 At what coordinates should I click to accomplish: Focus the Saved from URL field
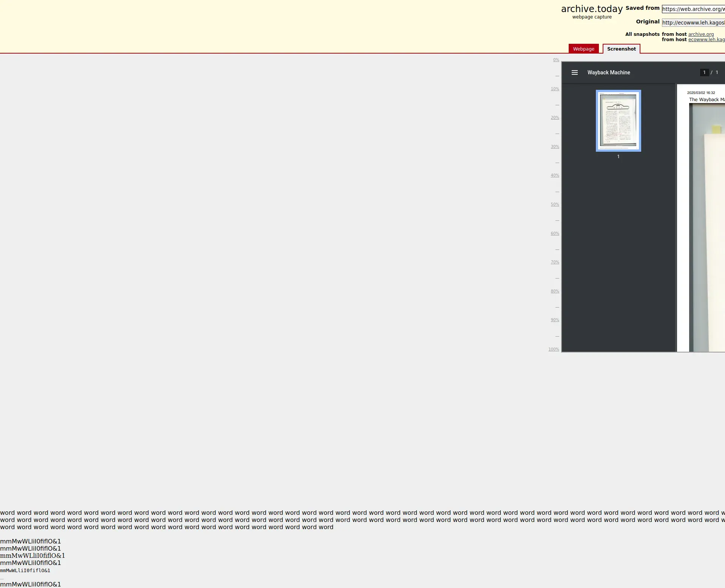693,9
